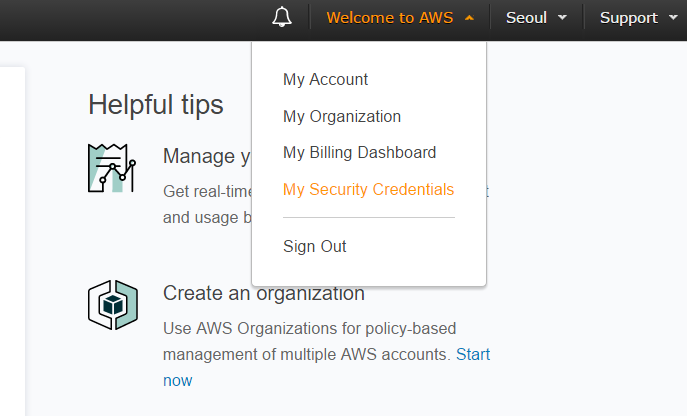Click the 'Use AWS Organizations for policy-based' text
The height and width of the screenshot is (416, 687).
(309, 328)
